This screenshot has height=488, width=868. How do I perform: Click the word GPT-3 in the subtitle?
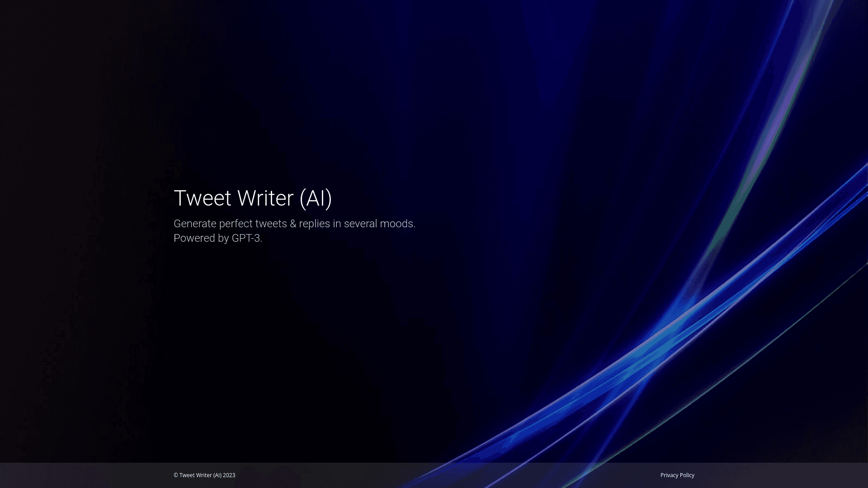point(245,238)
